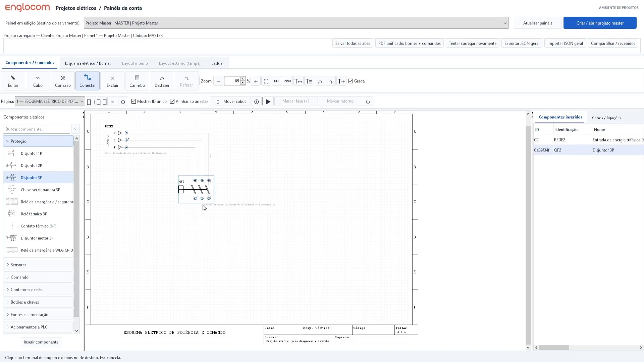This screenshot has height=362, width=644.
Task: Open the Layout interno tab
Action: (135, 63)
